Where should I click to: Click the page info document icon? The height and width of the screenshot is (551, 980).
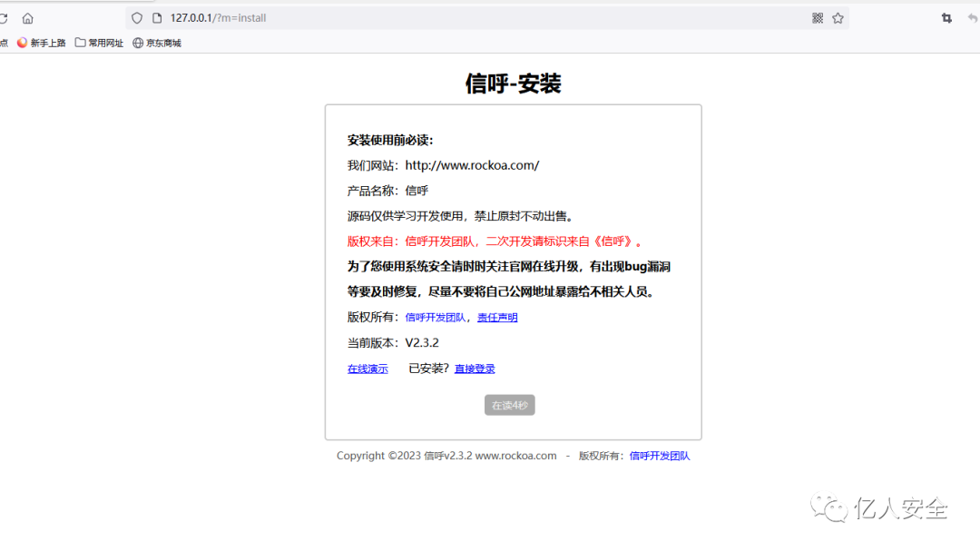[158, 18]
